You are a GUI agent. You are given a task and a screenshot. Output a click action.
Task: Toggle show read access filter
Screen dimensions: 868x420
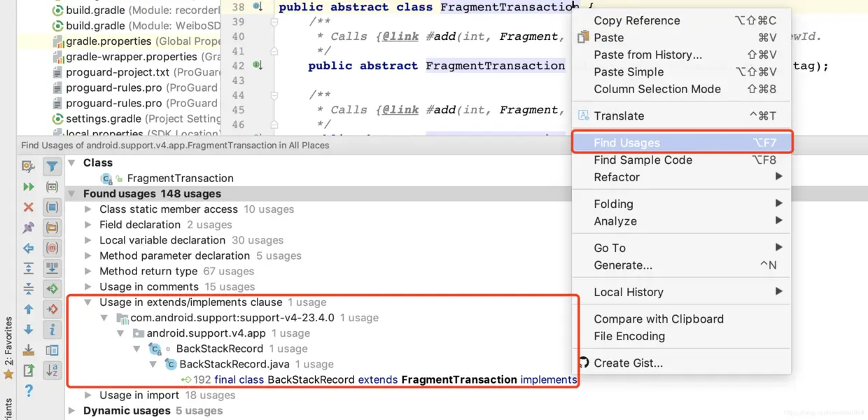click(x=52, y=288)
